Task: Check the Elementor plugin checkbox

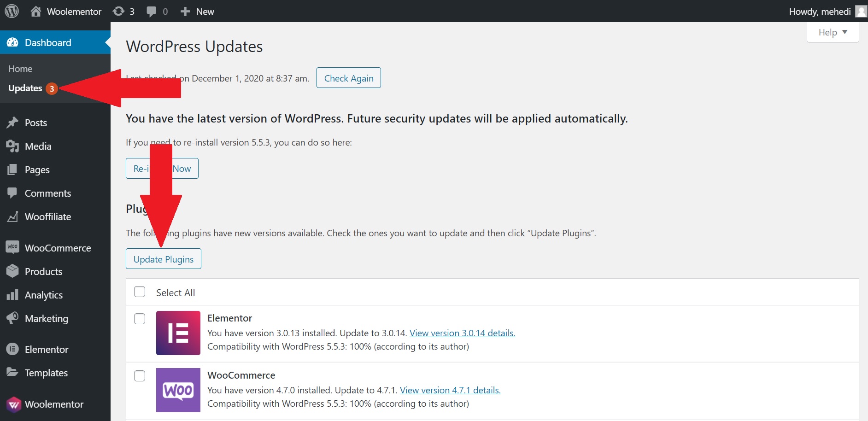Action: 140,319
